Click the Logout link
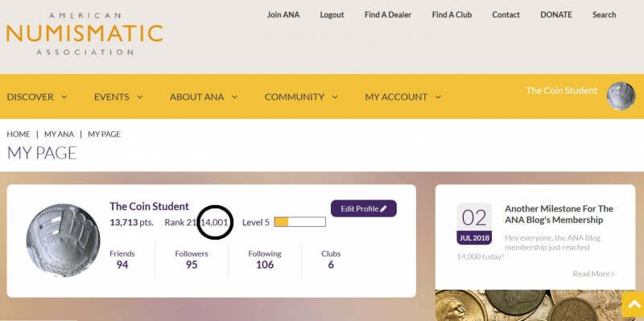 pyautogui.click(x=332, y=14)
